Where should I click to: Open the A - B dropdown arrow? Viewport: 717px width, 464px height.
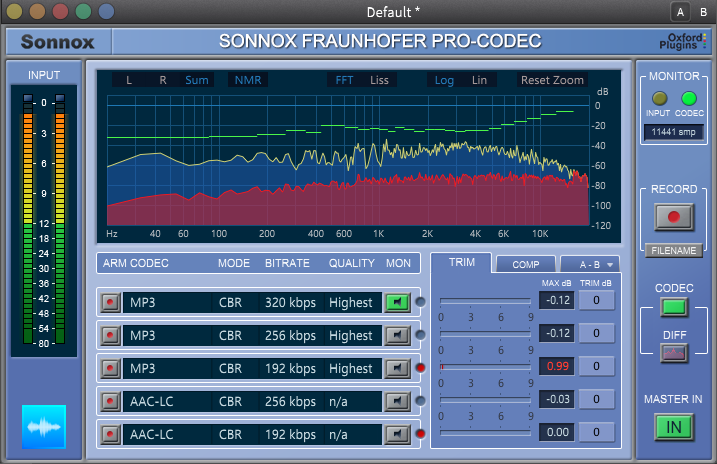(x=610, y=265)
